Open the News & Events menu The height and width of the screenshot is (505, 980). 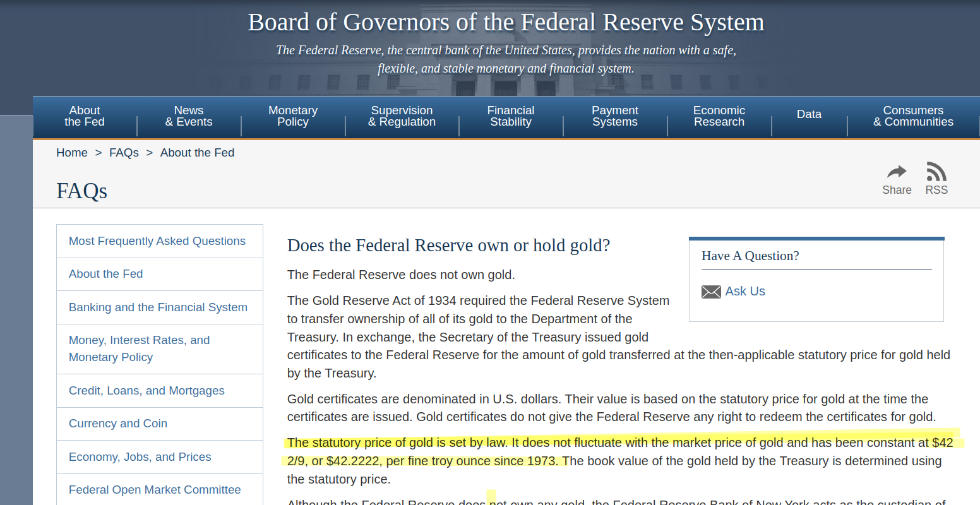pos(189,116)
